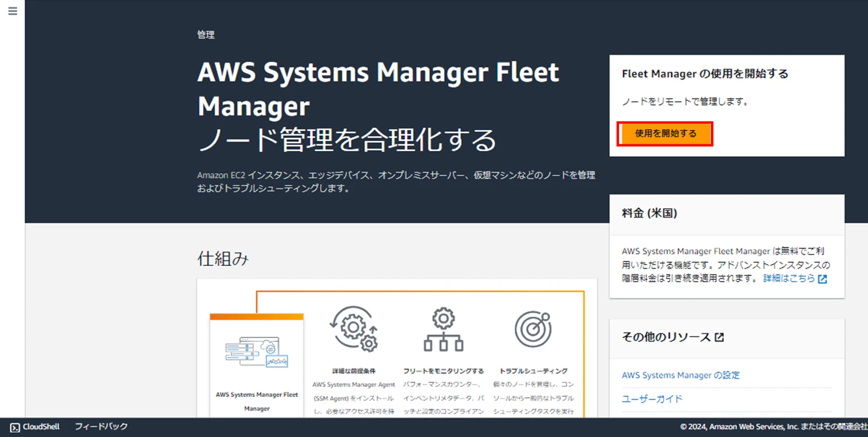Click the 仕組み section heading

[223, 259]
